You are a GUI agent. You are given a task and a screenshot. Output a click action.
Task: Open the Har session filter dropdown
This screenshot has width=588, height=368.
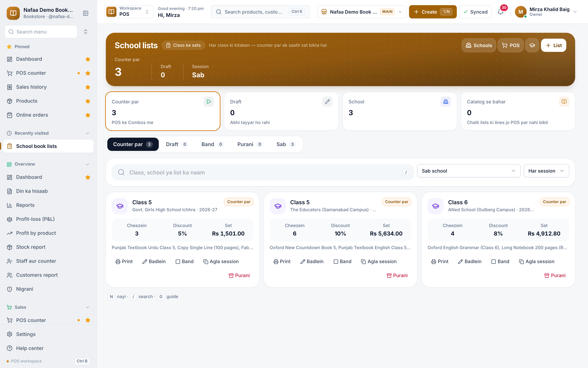point(546,171)
